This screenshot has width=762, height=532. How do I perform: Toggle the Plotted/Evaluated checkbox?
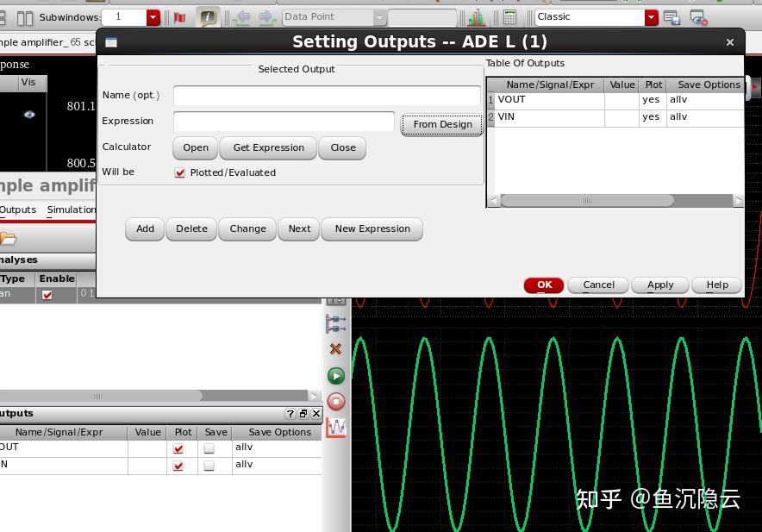click(180, 172)
